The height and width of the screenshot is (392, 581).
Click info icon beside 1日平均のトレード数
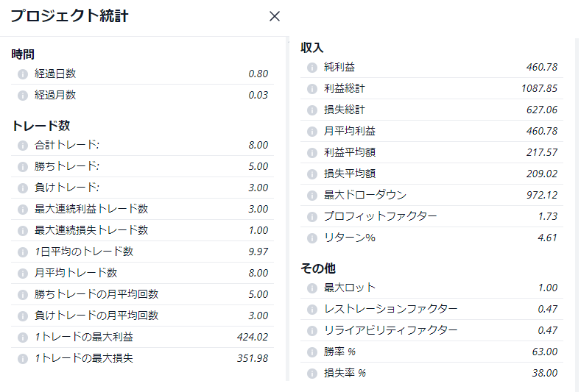click(23, 252)
